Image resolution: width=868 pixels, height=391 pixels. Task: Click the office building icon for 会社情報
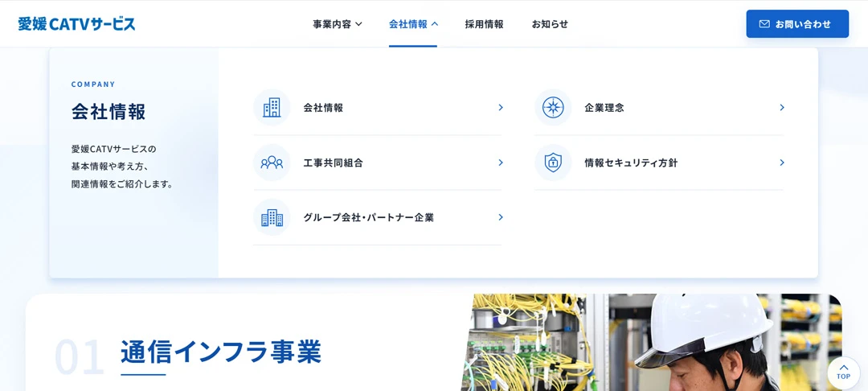pyautogui.click(x=272, y=108)
